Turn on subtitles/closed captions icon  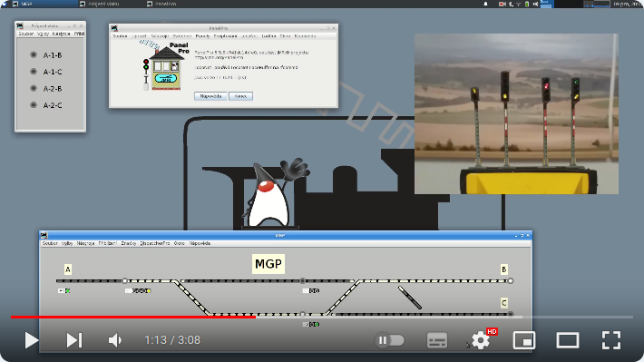click(x=437, y=340)
